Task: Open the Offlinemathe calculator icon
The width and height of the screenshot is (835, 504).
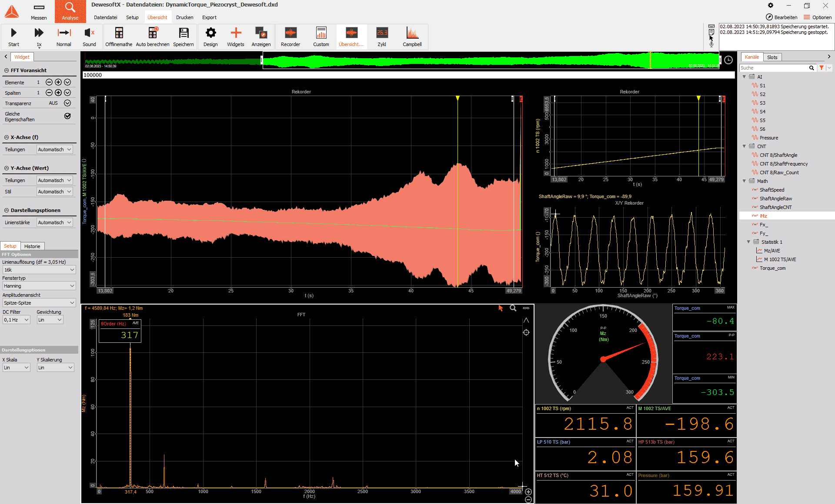Action: (119, 33)
